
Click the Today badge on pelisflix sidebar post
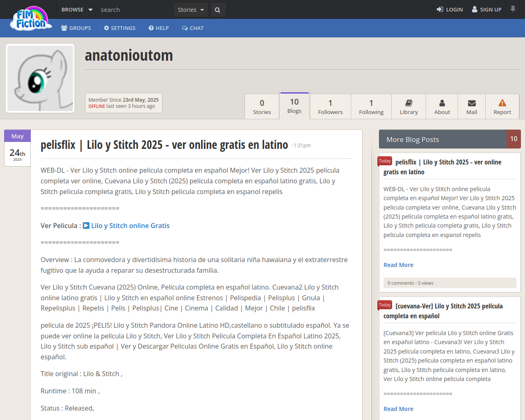[x=385, y=161]
